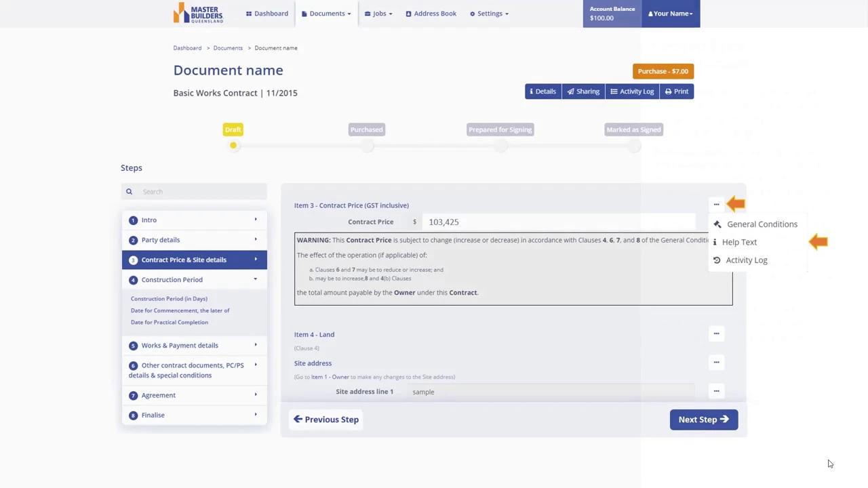Click the Marked as Signed status label
The height and width of the screenshot is (488, 868).
pyautogui.click(x=633, y=129)
